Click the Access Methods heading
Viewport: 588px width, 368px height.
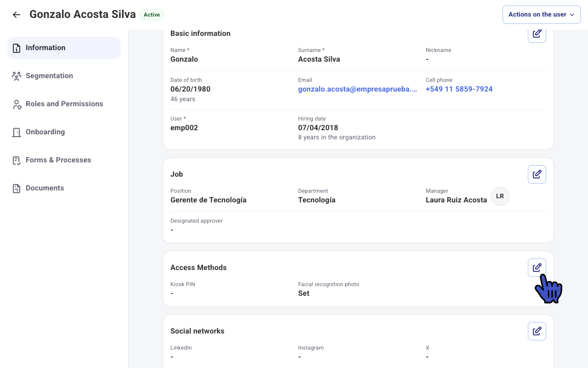coord(198,268)
